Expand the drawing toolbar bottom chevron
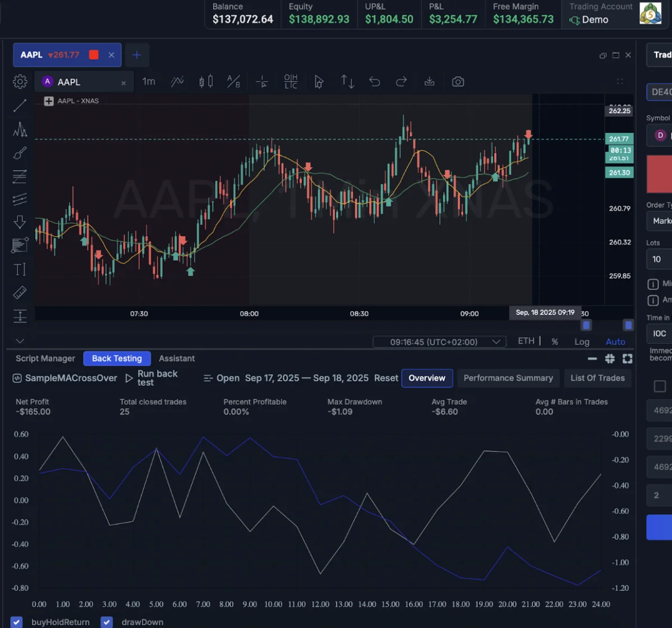 point(20,340)
